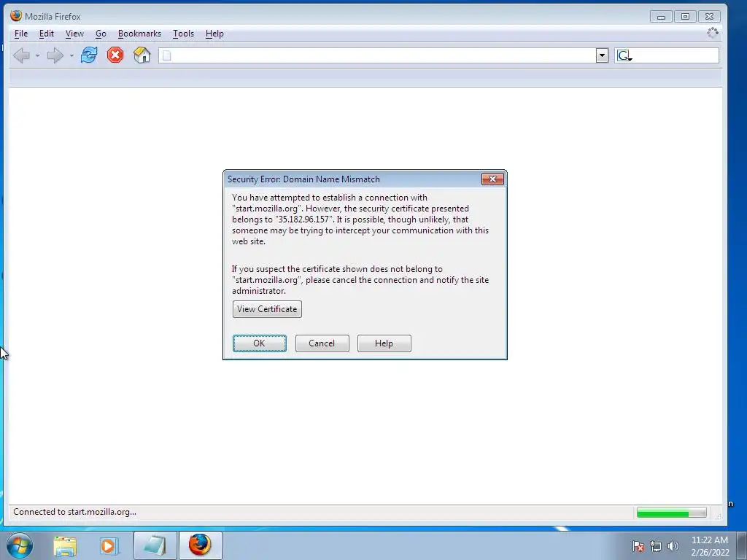Confirm the security dialog with OK
Image resolution: width=747 pixels, height=560 pixels.
click(x=259, y=343)
